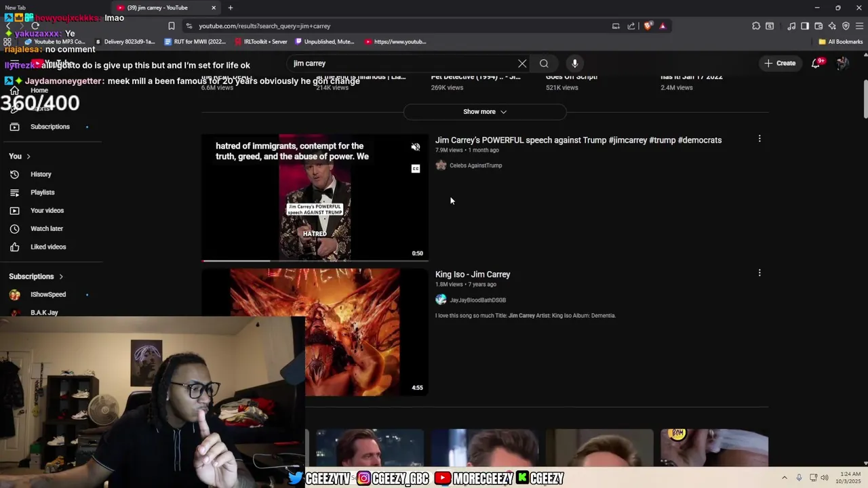
Task: Open Jim Carrey's POWERFUL speech video title
Action: pyautogui.click(x=578, y=140)
